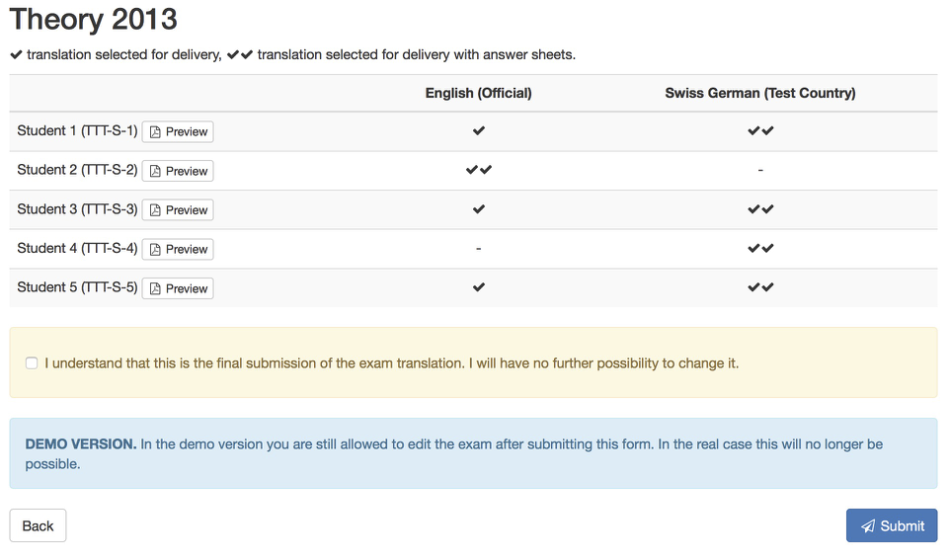Screen dimensions: 949x560
Task: Click the "I understand" final submission label text
Action: point(391,363)
